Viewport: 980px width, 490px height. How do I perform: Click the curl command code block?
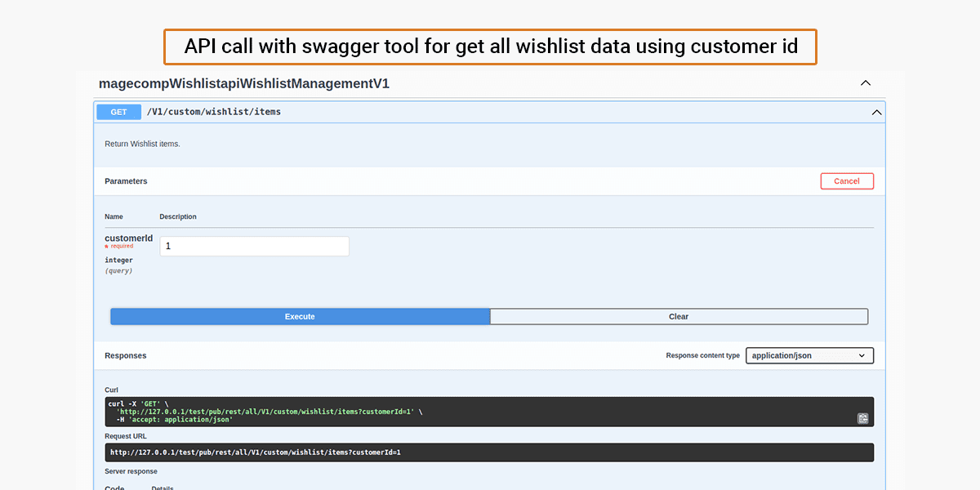[489, 412]
